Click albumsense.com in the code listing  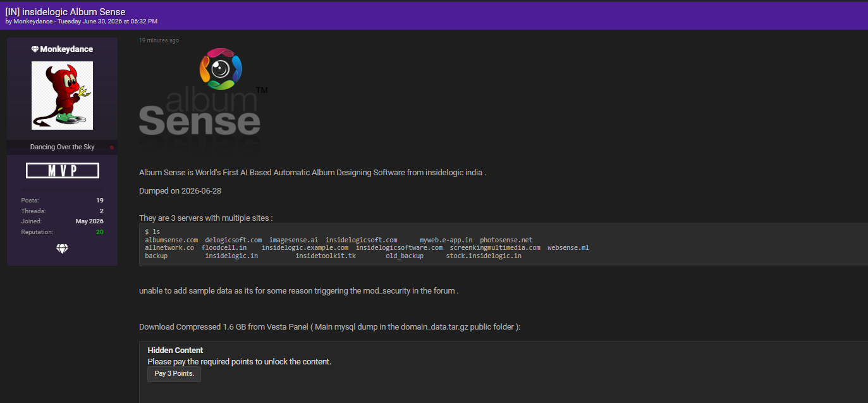171,240
